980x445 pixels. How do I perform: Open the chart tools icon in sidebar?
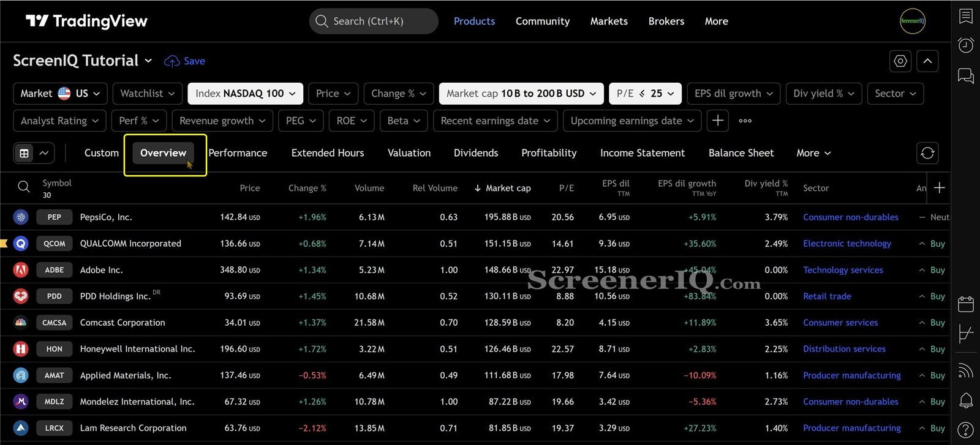pos(966,334)
